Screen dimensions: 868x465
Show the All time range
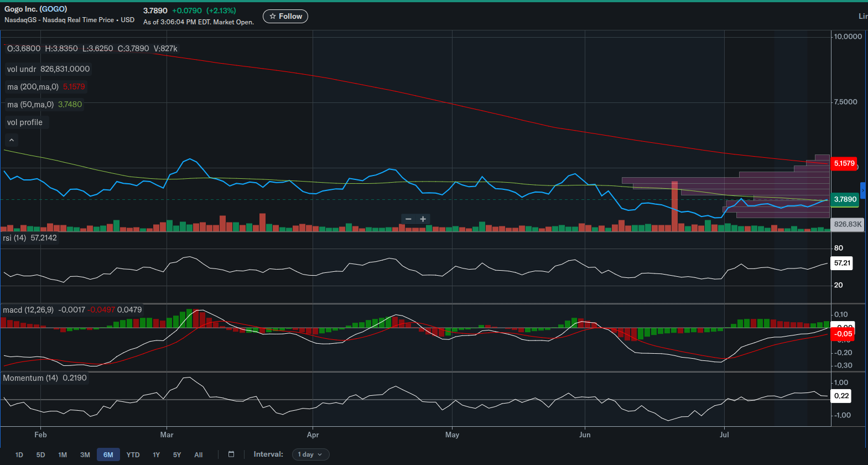(x=199, y=455)
